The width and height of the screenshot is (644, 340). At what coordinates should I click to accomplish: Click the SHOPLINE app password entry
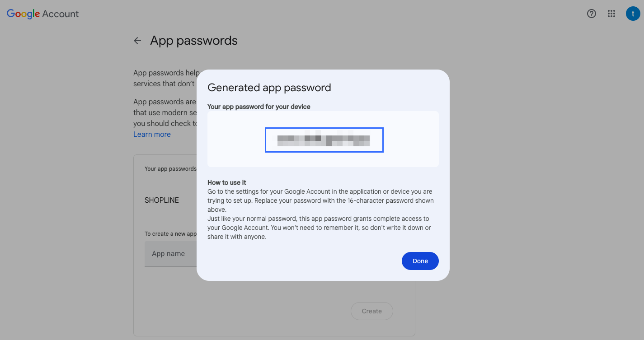click(161, 200)
